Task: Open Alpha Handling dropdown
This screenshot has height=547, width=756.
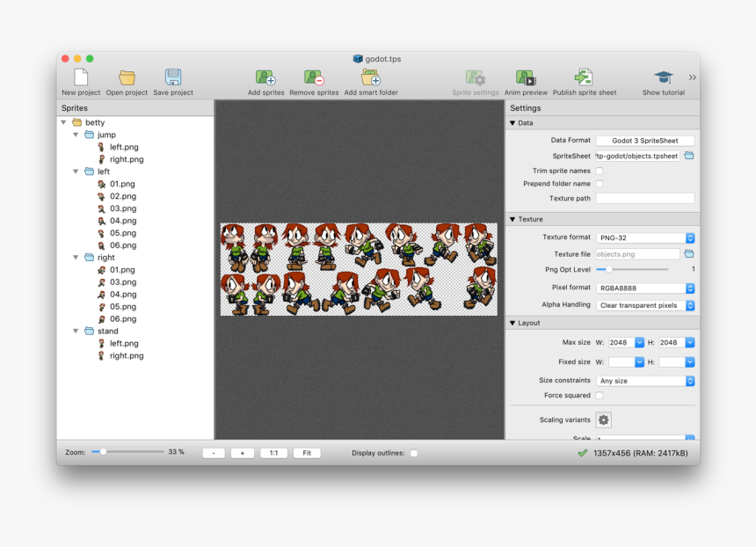Action: pyautogui.click(x=645, y=305)
